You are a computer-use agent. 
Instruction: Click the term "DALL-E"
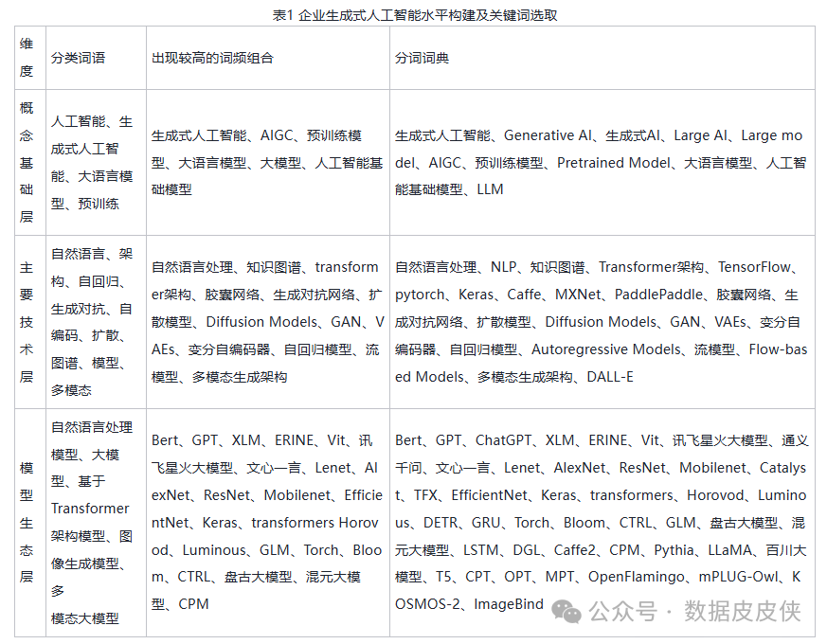click(610, 377)
